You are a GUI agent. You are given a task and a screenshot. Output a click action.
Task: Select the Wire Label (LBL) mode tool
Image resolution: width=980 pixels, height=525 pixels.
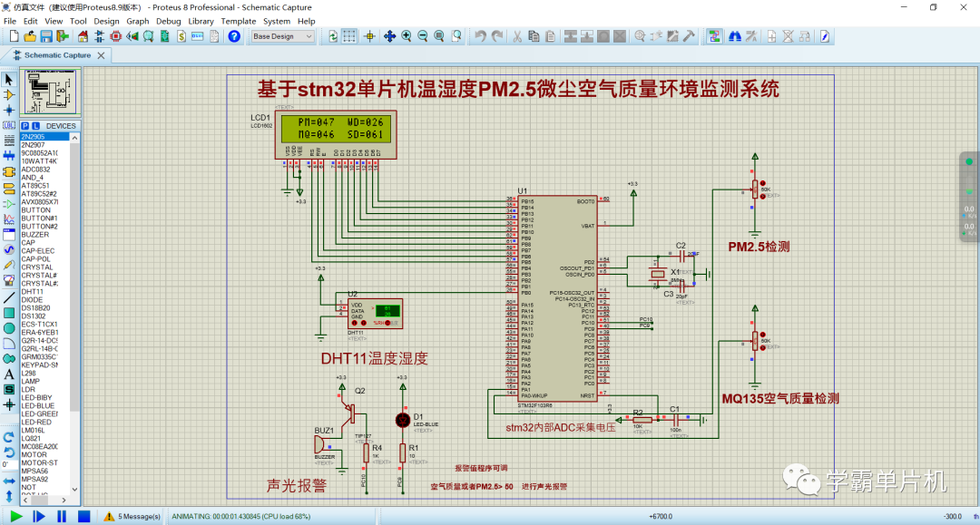click(x=9, y=125)
